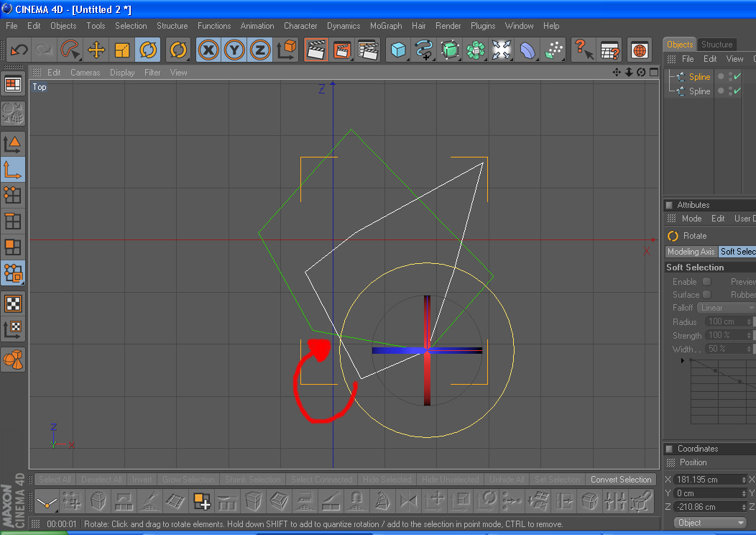Toggle the X axis lock

[209, 50]
